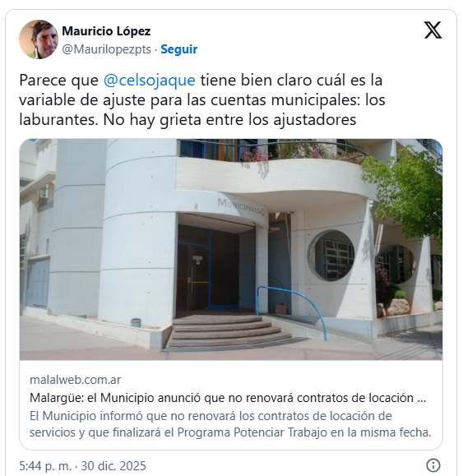Click the Mauricio López display name
Screen dimensions: 463x476
[106, 31]
